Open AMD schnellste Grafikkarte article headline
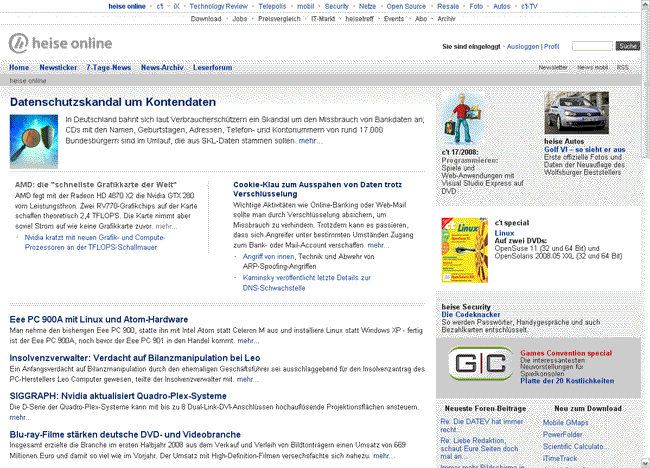Screen dimensions: 650x468 (96, 184)
